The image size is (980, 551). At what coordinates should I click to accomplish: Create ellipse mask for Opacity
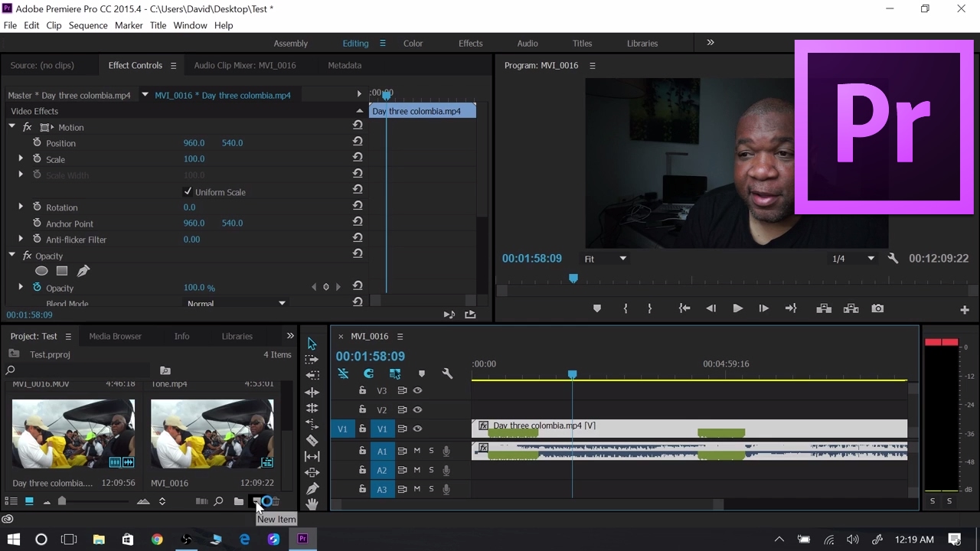(41, 271)
